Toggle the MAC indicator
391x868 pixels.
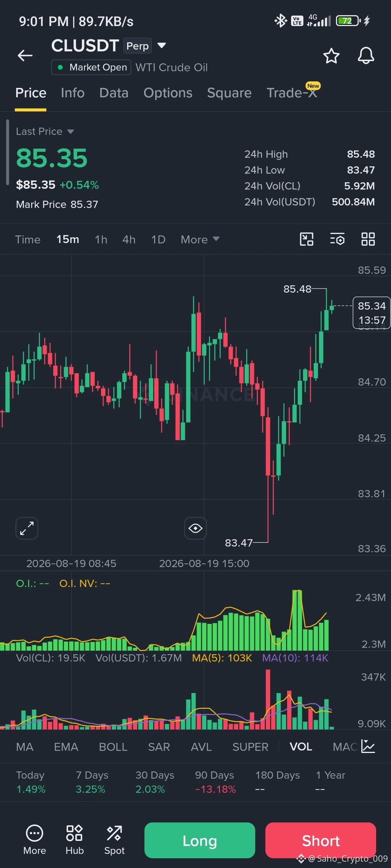(x=345, y=747)
